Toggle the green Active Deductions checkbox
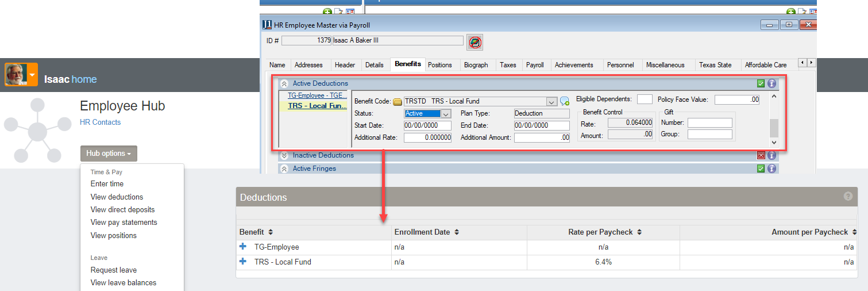The image size is (868, 291). [761, 83]
